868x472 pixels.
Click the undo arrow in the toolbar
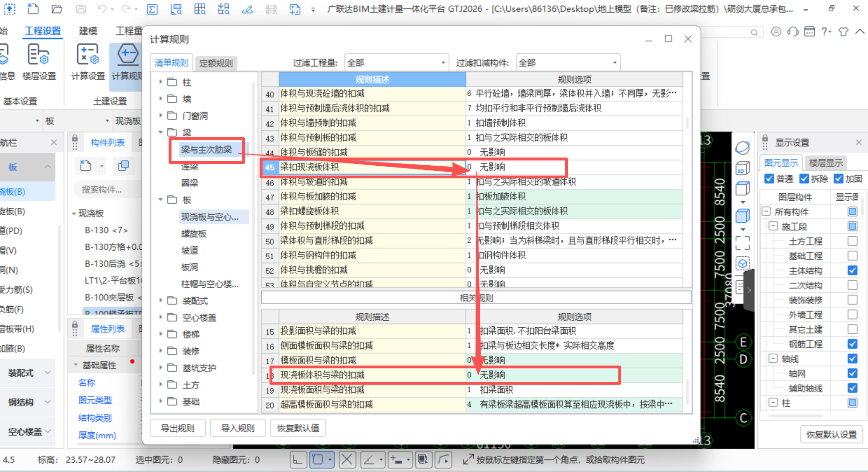[x=102, y=9]
